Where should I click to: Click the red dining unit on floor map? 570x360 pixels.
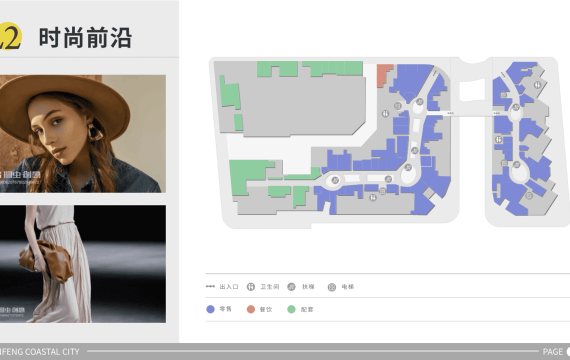pos(384,75)
